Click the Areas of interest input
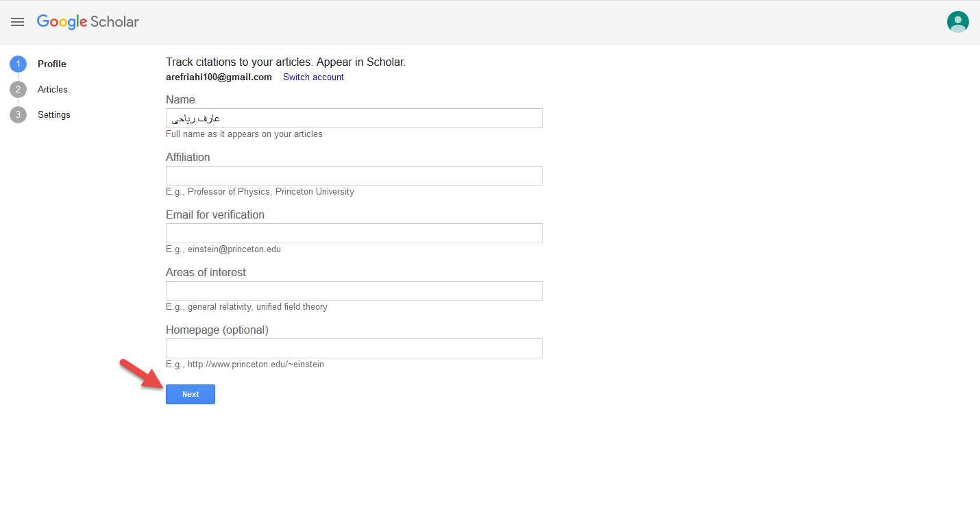Screen dimensions: 980x529 (354, 291)
